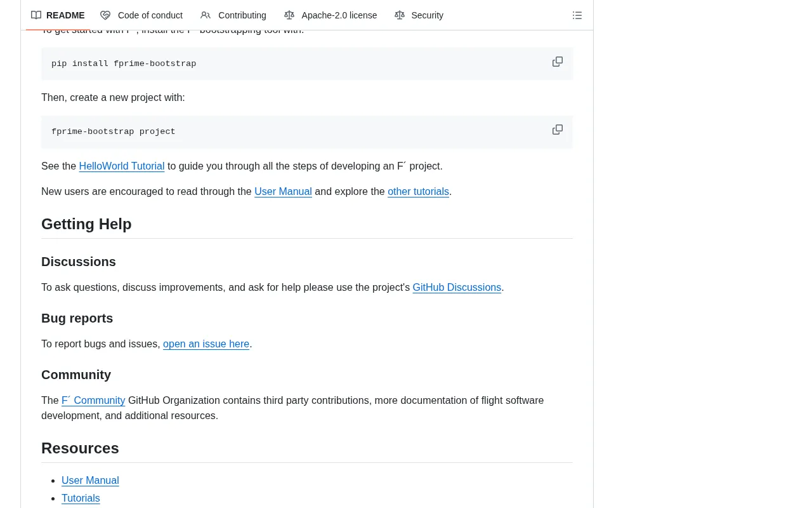Follow the other tutorials link

[x=418, y=192]
